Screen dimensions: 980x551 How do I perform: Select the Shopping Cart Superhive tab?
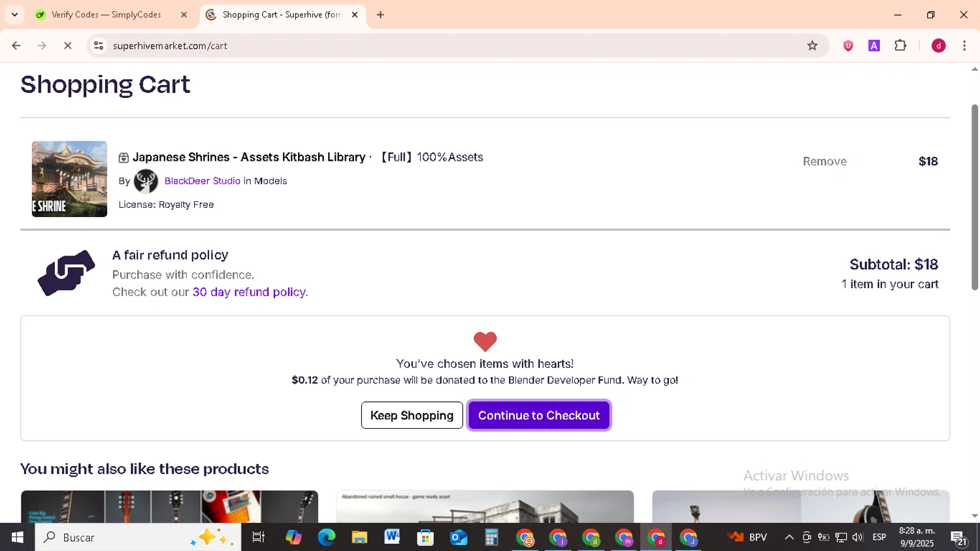(282, 14)
